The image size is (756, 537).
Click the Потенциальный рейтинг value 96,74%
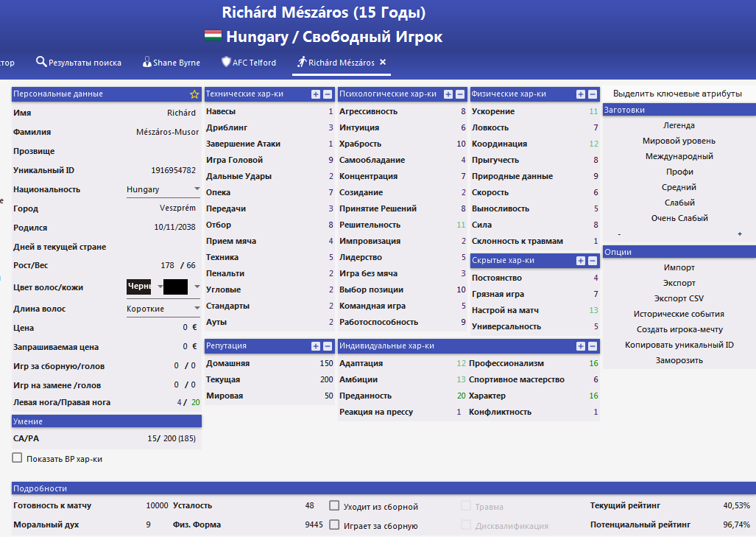tap(736, 524)
